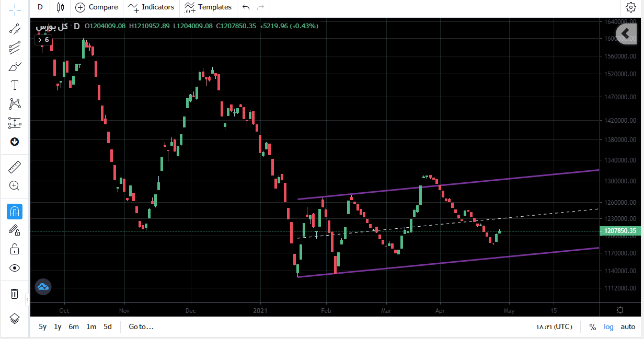
Task: Open the indicator Templates dropdown
Action: (208, 7)
